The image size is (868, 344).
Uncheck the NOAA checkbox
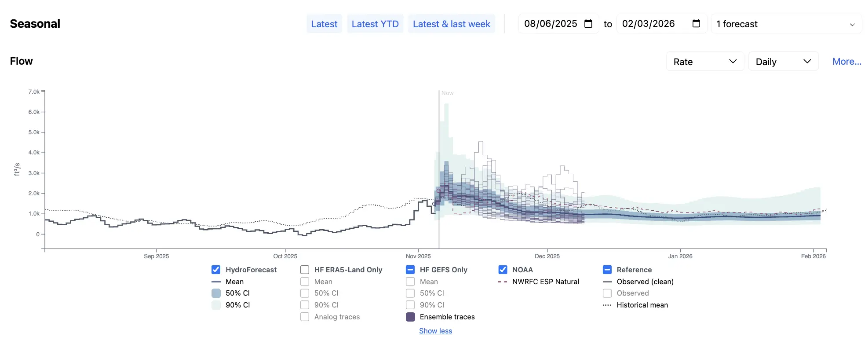click(503, 270)
